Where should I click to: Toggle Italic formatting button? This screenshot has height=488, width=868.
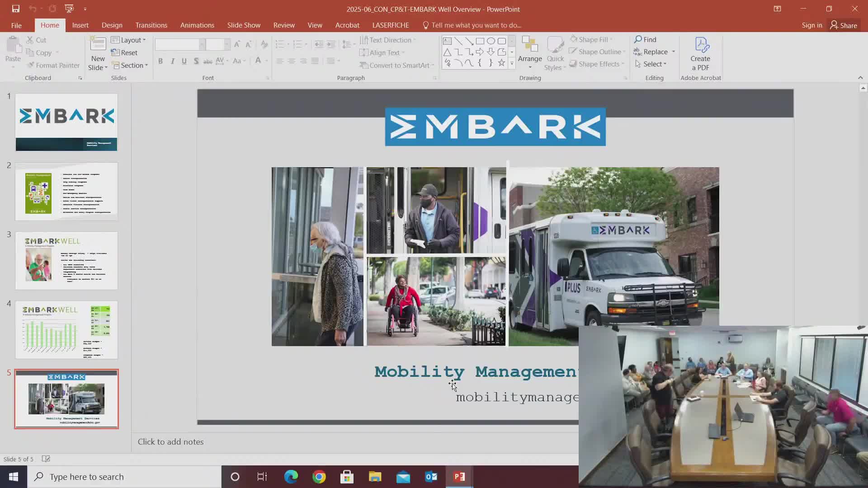click(172, 61)
